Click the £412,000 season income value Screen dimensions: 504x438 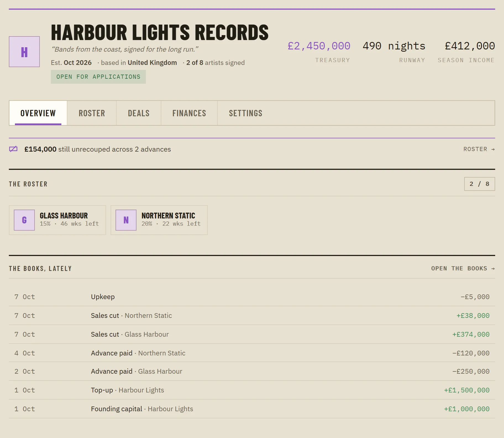(x=470, y=46)
